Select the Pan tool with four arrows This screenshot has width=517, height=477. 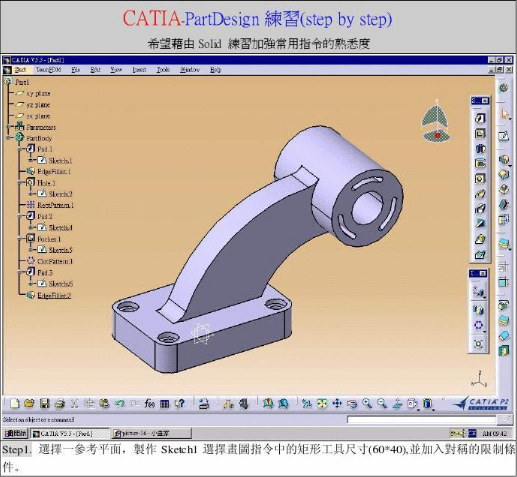coord(337,404)
